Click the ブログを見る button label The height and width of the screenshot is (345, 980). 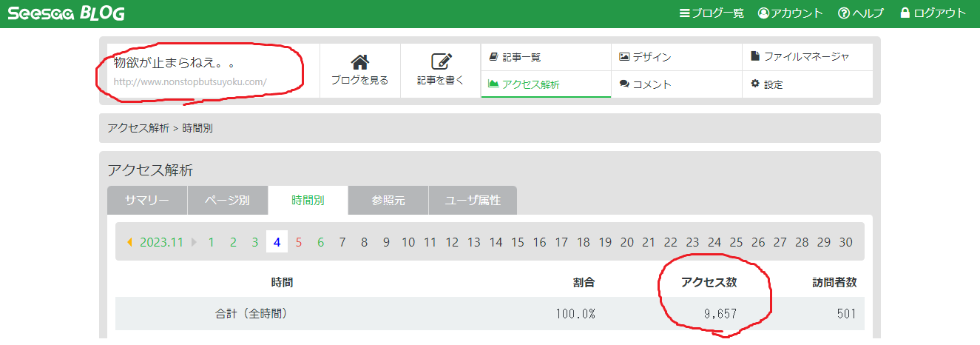(359, 80)
